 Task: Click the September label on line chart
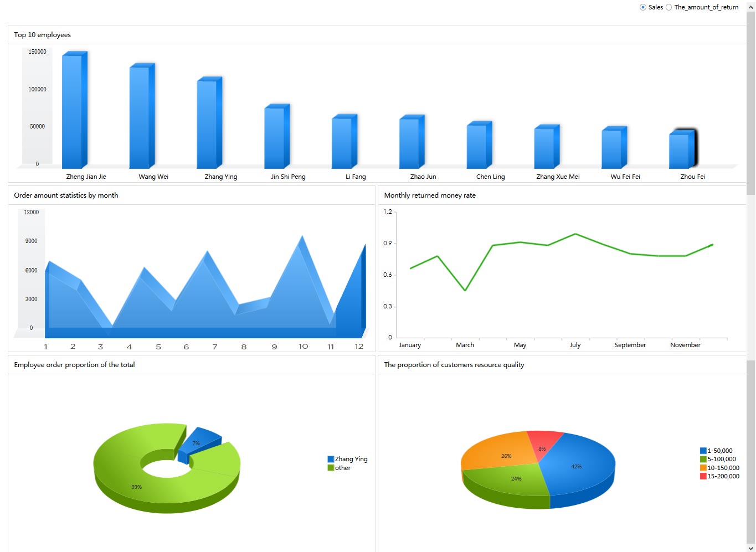point(630,345)
